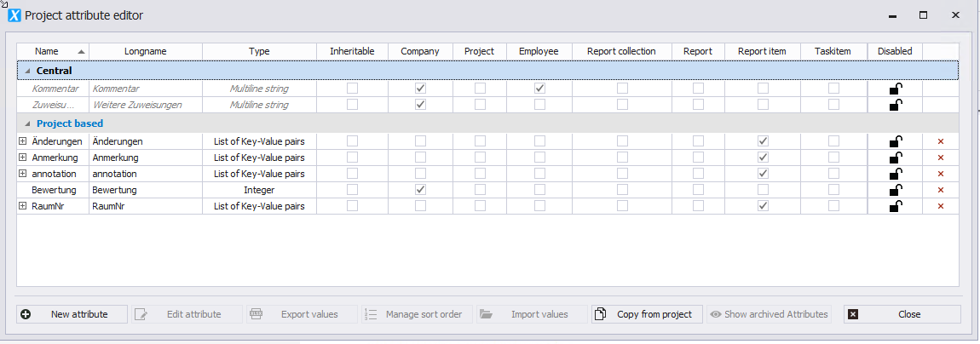Toggle the lock icon for Änderungen
Image resolution: width=980 pixels, height=344 pixels.
(x=895, y=141)
